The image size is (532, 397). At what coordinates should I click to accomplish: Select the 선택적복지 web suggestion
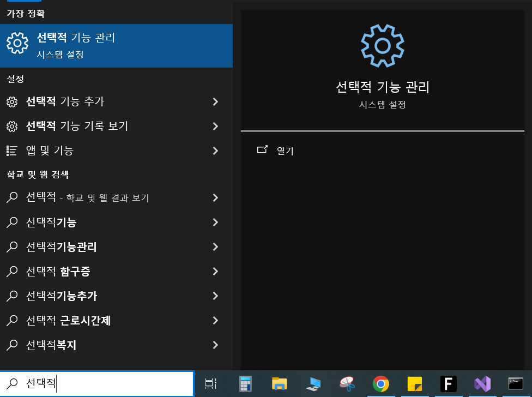click(x=116, y=345)
